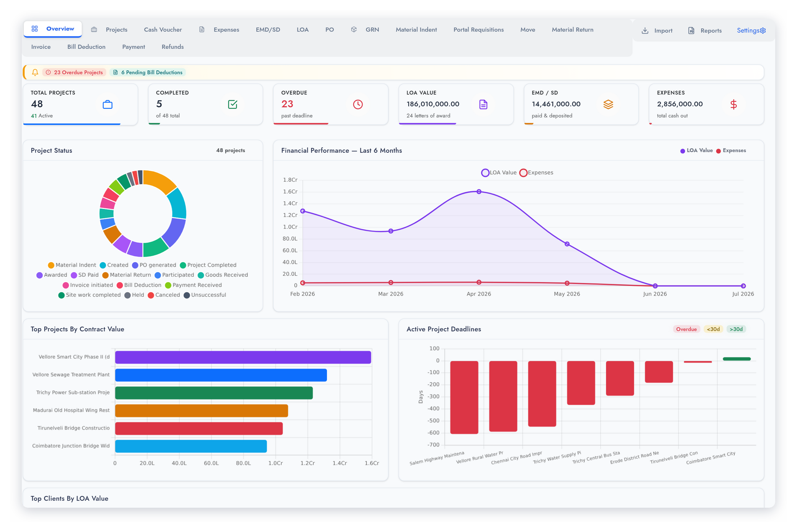Click the Erode District Road deadline bar
This screenshot has height=532, width=797.
pos(659,372)
